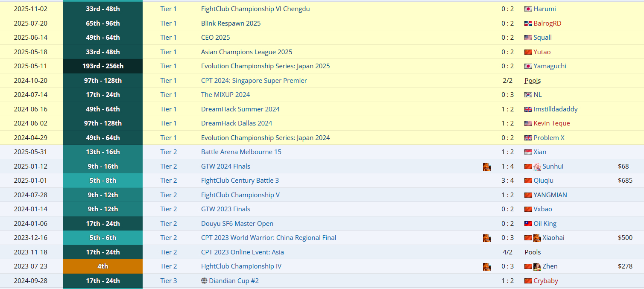
Task: Click the character icon left of Zhen's name
Action: [x=537, y=266]
